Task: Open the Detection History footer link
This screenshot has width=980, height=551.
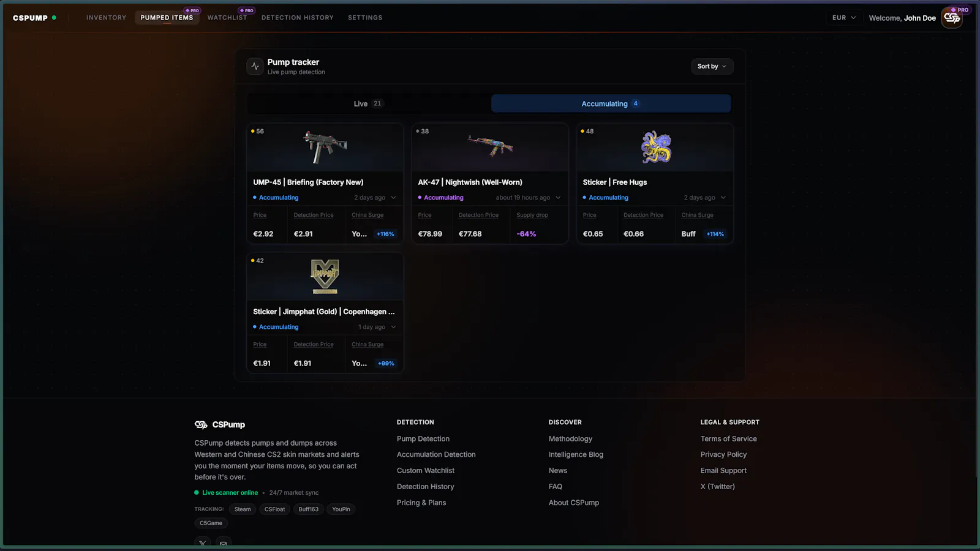Action: click(426, 487)
